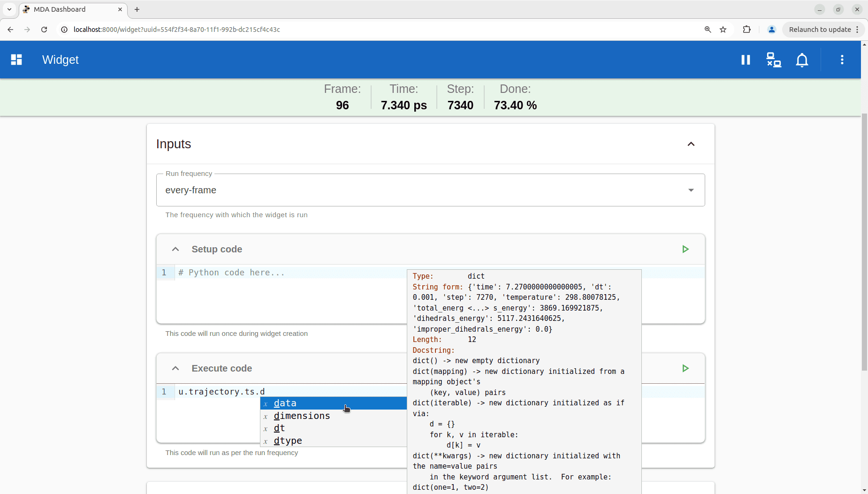Open the browser zoom indicator
This screenshot has width=868, height=494.
click(x=708, y=30)
